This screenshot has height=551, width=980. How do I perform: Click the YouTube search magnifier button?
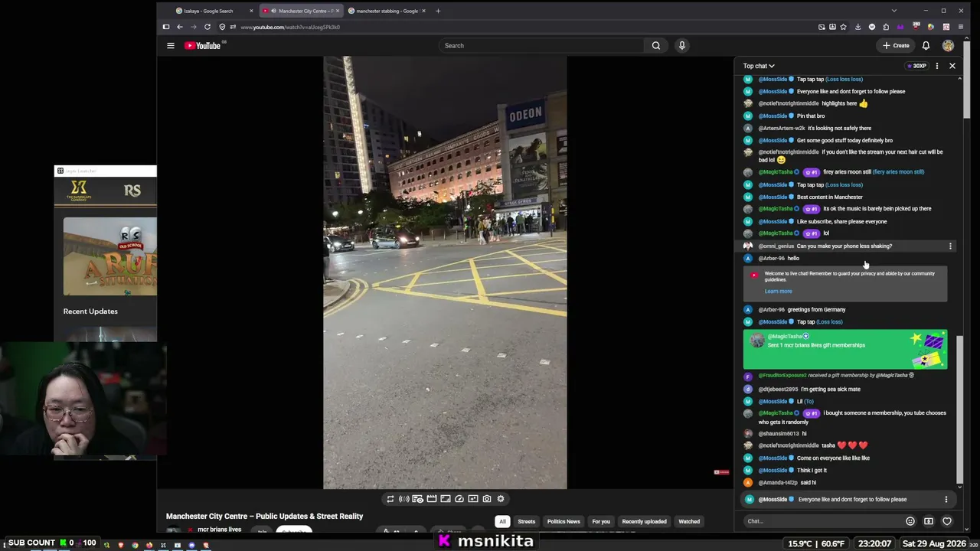[x=656, y=46]
